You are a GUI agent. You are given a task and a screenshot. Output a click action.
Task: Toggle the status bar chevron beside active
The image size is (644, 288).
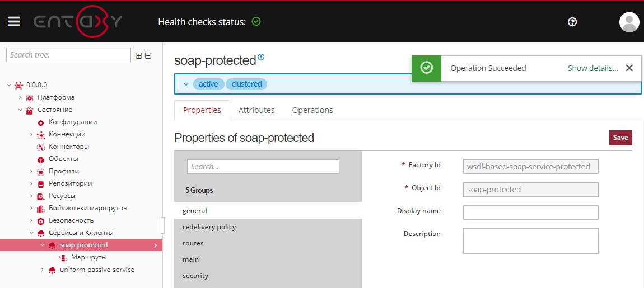click(186, 84)
